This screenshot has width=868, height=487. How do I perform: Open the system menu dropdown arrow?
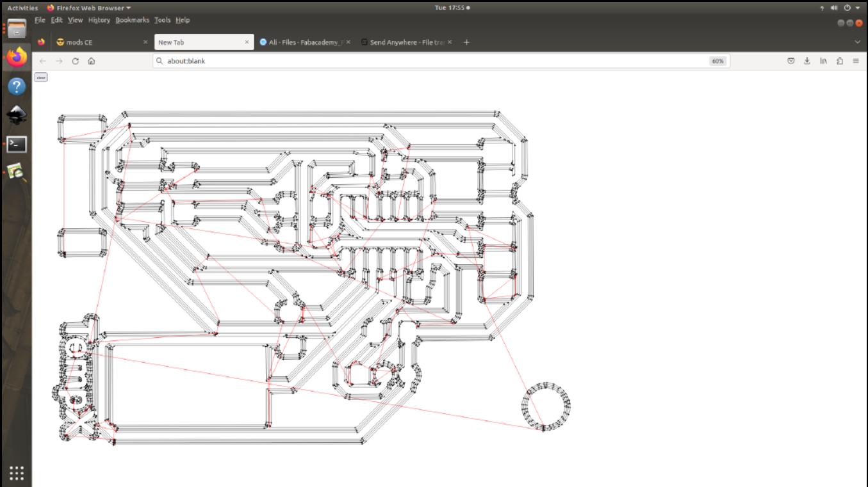[857, 8]
